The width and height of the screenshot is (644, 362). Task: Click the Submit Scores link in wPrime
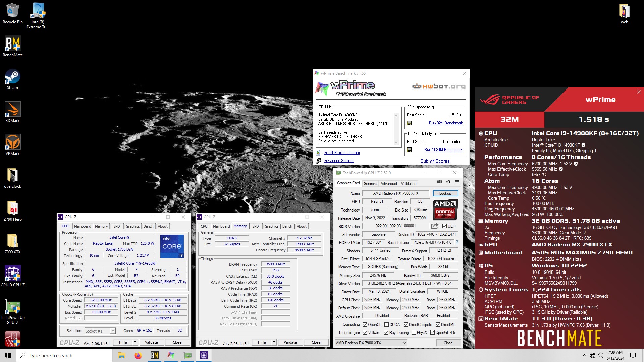pos(435,161)
